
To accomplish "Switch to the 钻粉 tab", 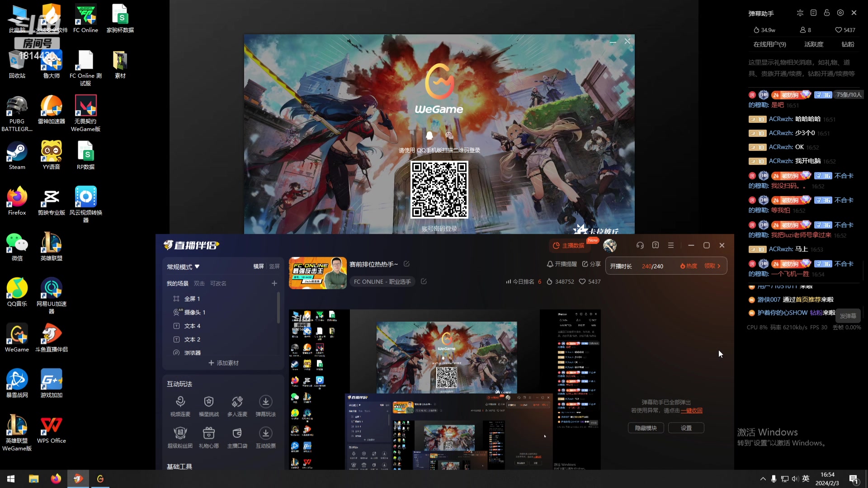I will (x=848, y=44).
